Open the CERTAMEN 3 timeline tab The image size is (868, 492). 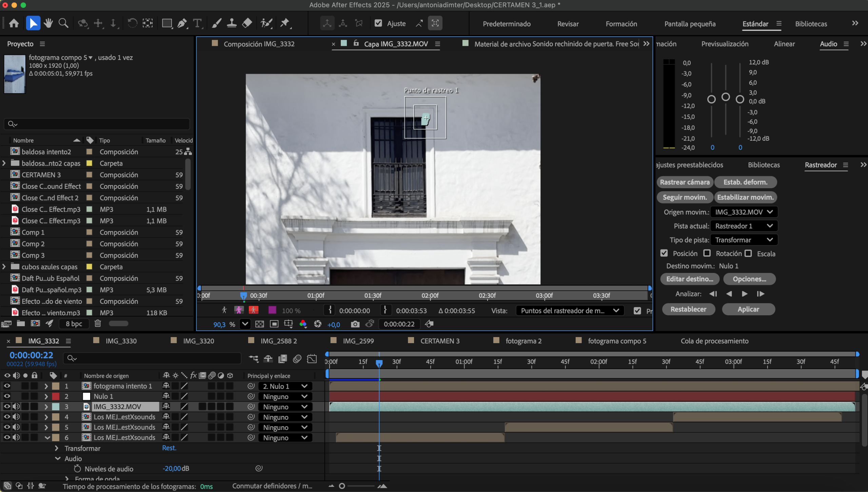[x=440, y=341]
